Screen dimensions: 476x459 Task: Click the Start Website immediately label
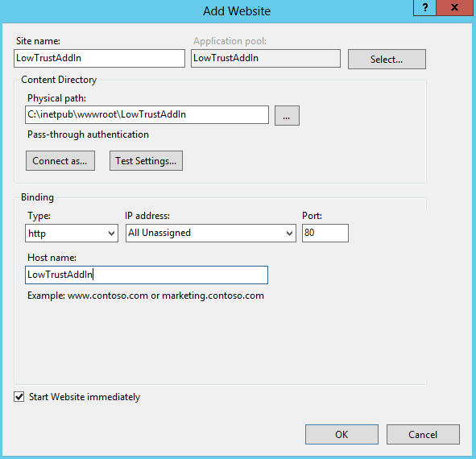tap(85, 397)
